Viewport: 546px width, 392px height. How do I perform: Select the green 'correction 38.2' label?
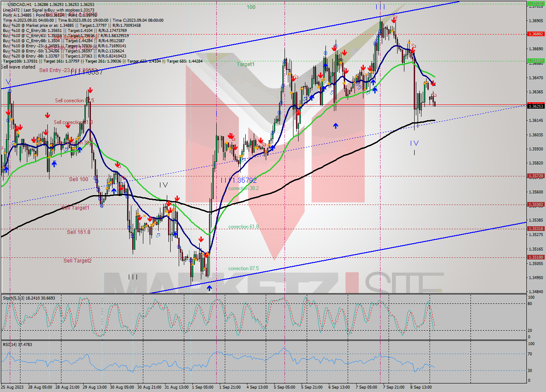pyautogui.click(x=244, y=188)
